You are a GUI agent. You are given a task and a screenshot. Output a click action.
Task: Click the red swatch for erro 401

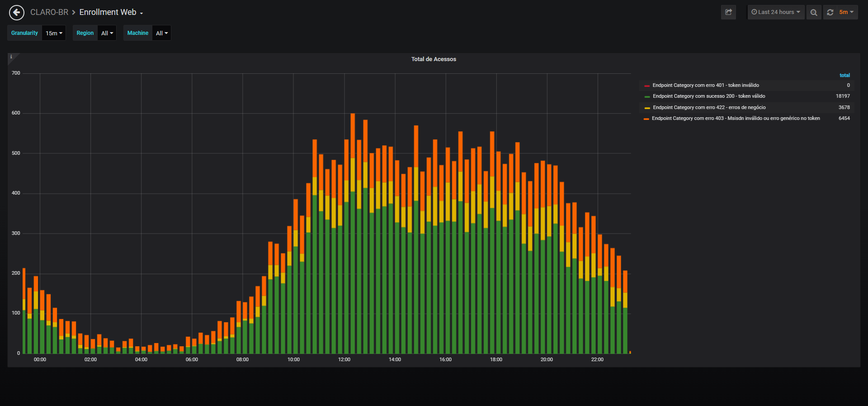tap(647, 86)
